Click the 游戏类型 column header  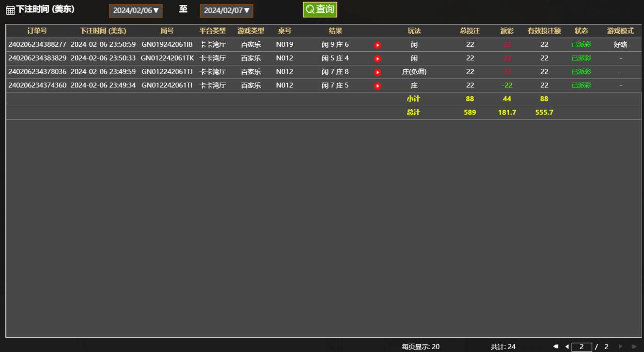point(251,31)
